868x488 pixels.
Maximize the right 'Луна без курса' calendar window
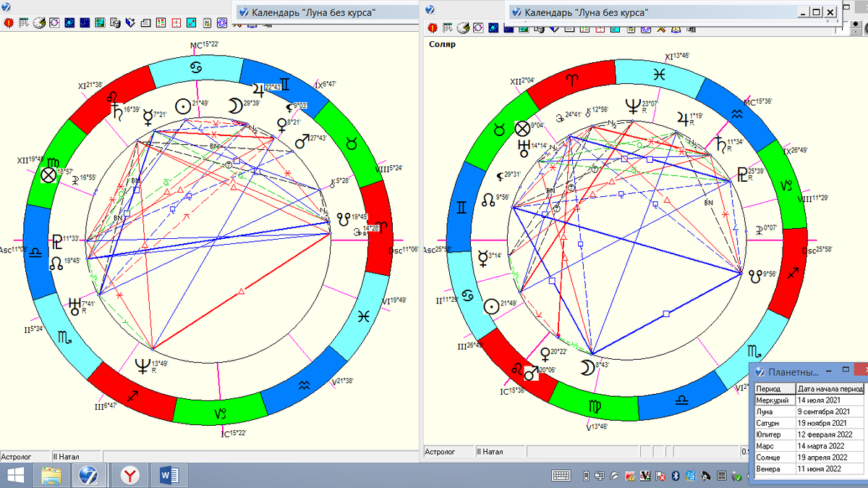tap(817, 12)
